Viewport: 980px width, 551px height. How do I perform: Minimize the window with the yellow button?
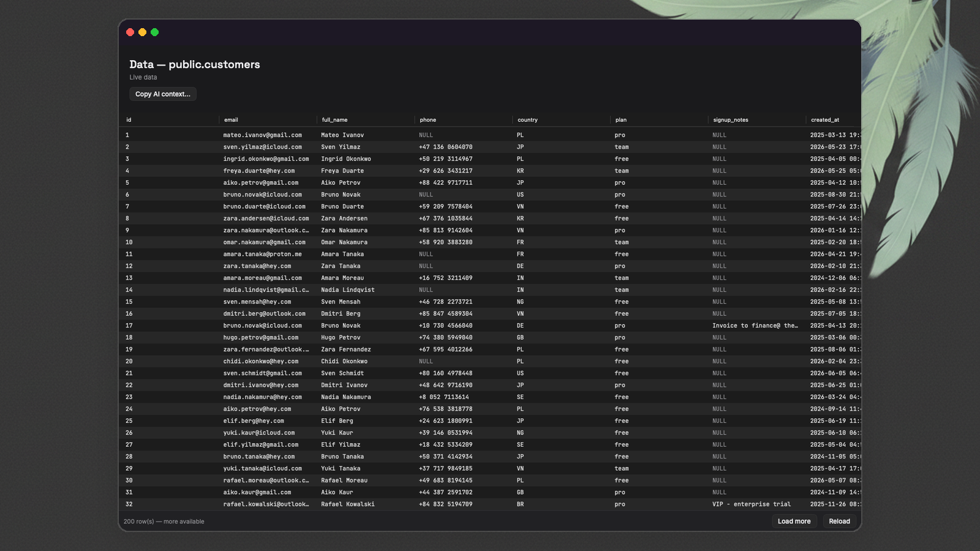pos(143,32)
